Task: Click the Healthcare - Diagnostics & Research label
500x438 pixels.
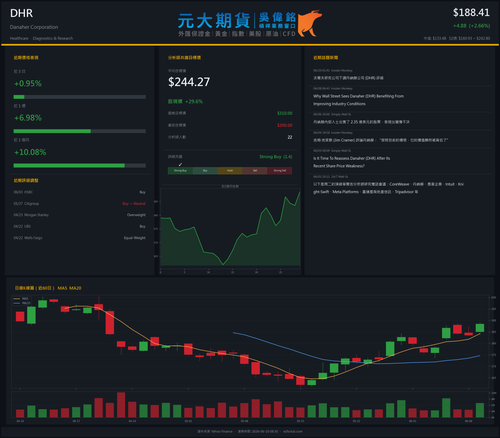Action: coord(41,38)
